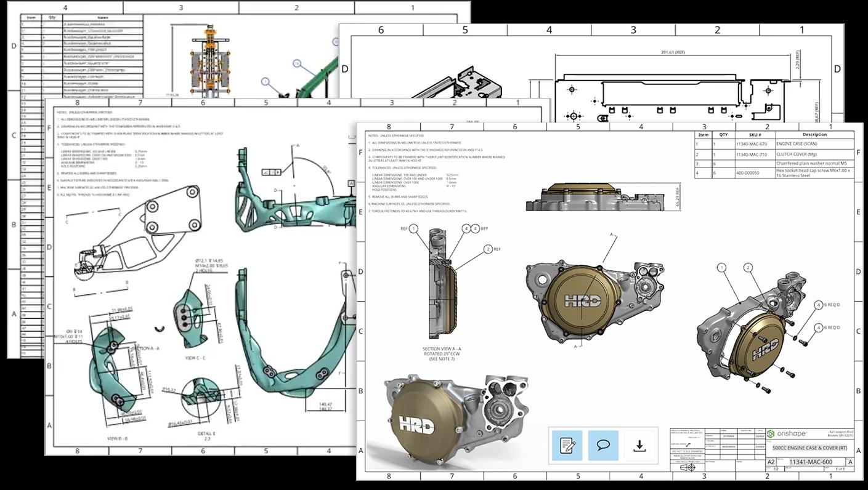The width and height of the screenshot is (868, 490).
Task: Select balloon 1 in the exploded view
Action: 721,267
